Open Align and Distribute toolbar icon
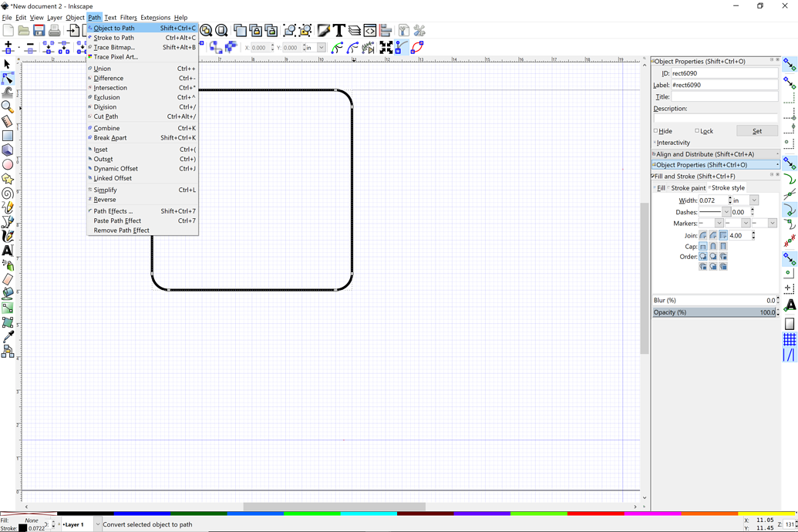Image resolution: width=798 pixels, height=532 pixels. click(386, 31)
